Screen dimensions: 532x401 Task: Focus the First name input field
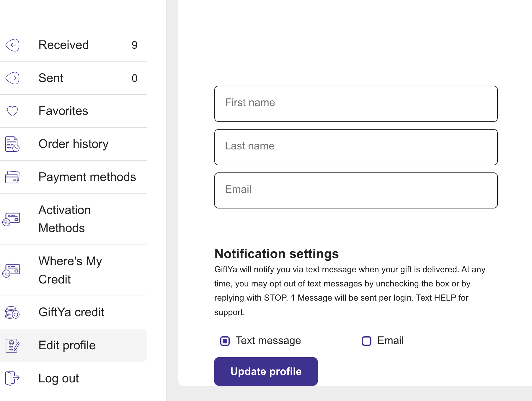pos(356,104)
